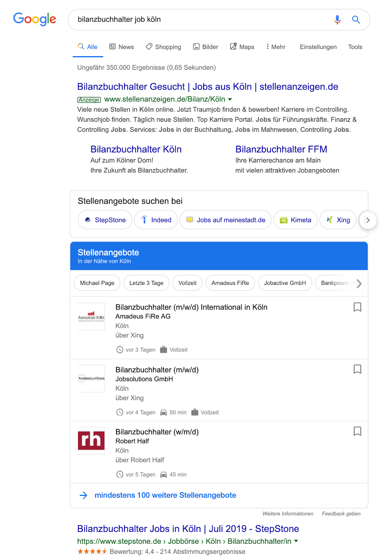Viewport: 392px width, 558px height.
Task: Click the StepStone chip logo icon
Action: pos(88,220)
